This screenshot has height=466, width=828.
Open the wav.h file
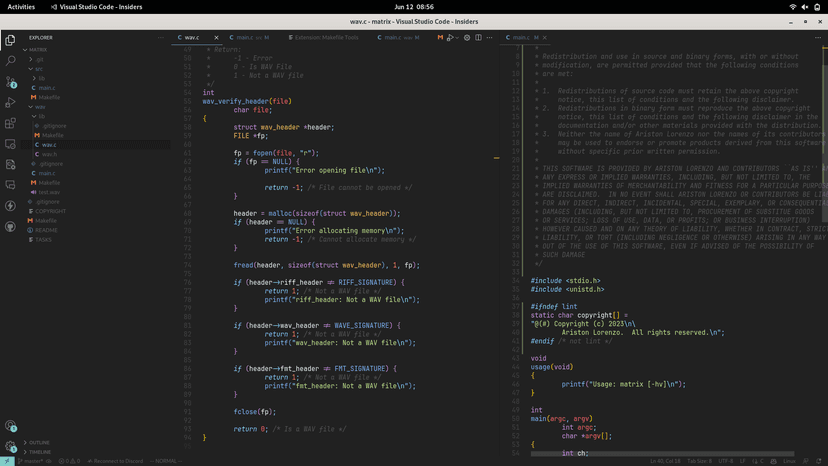pyautogui.click(x=49, y=154)
